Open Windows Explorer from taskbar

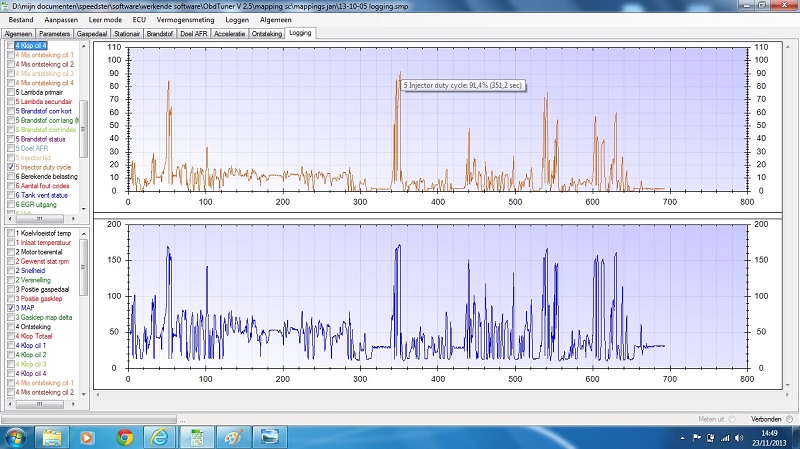52,437
